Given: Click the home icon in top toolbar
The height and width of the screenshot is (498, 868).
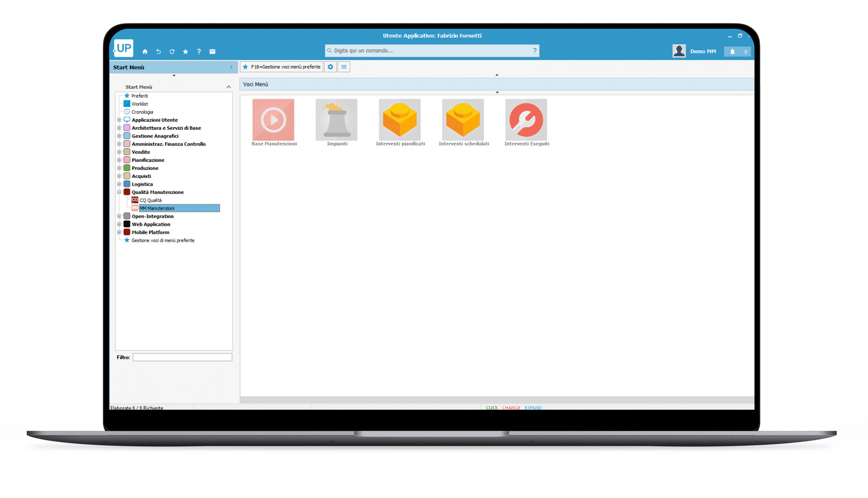Looking at the screenshot, I should (145, 52).
